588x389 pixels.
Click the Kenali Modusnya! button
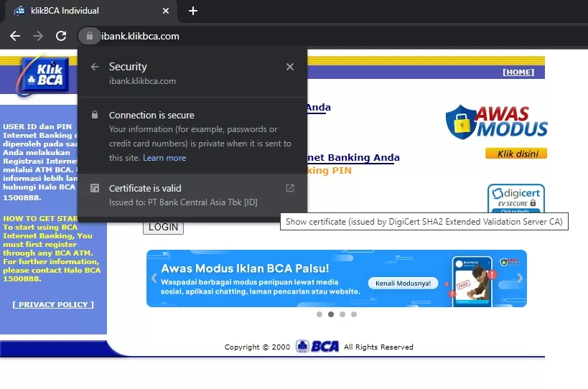[403, 283]
